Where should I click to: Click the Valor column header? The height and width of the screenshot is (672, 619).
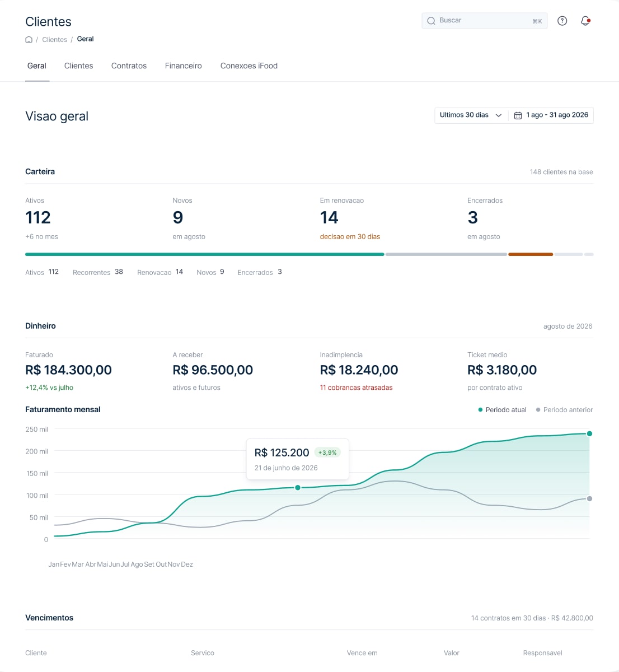point(452,653)
